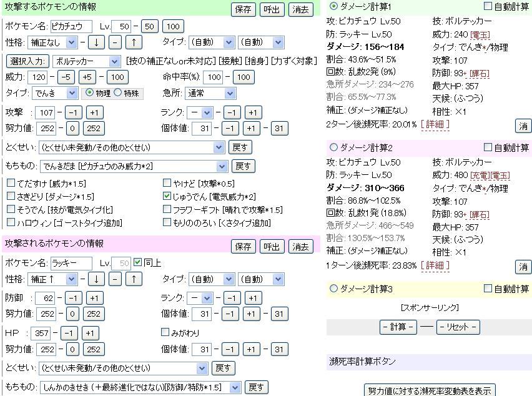Click defender nature down arrow button
The image size is (532, 396).
pyautogui.click(x=96, y=279)
